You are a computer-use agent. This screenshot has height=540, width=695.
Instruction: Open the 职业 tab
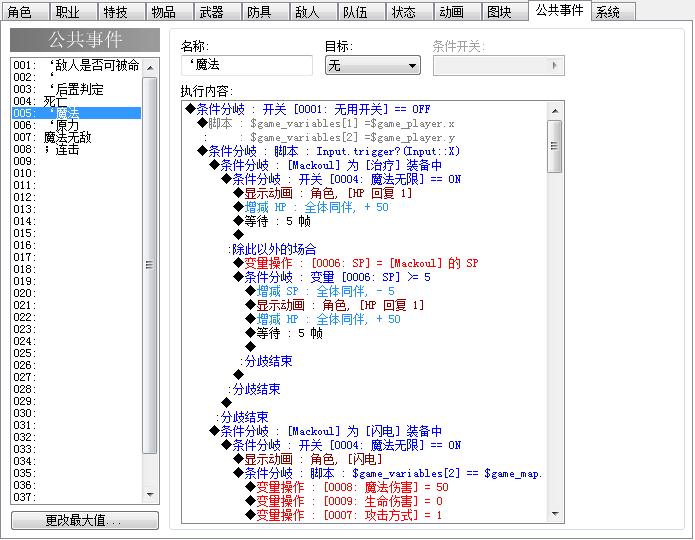(x=73, y=12)
